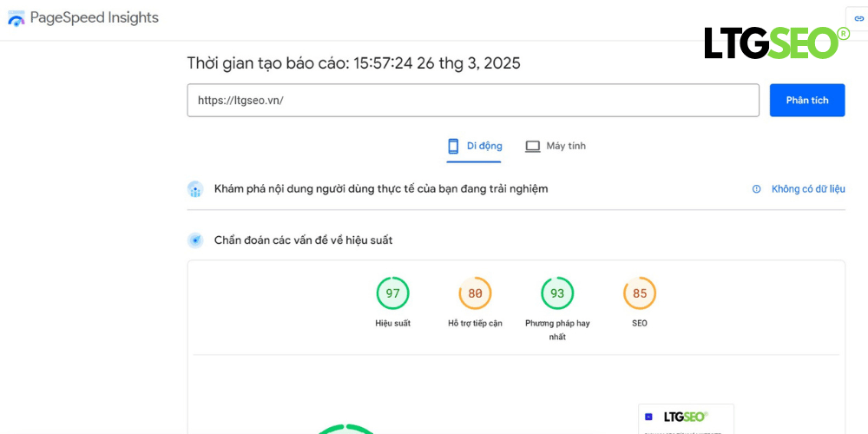Select the Hỗ trợ tiếp cận gauge 80
Viewport: 868px width, 434px height.
475,293
